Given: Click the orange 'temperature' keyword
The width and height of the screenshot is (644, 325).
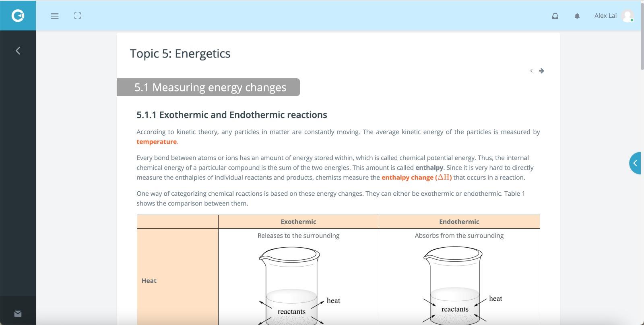Looking at the screenshot, I should (157, 142).
